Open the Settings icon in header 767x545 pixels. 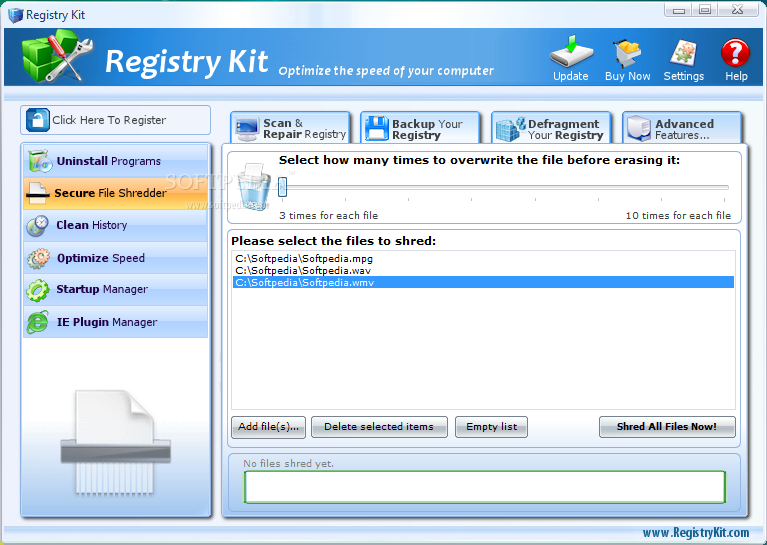[x=683, y=52]
